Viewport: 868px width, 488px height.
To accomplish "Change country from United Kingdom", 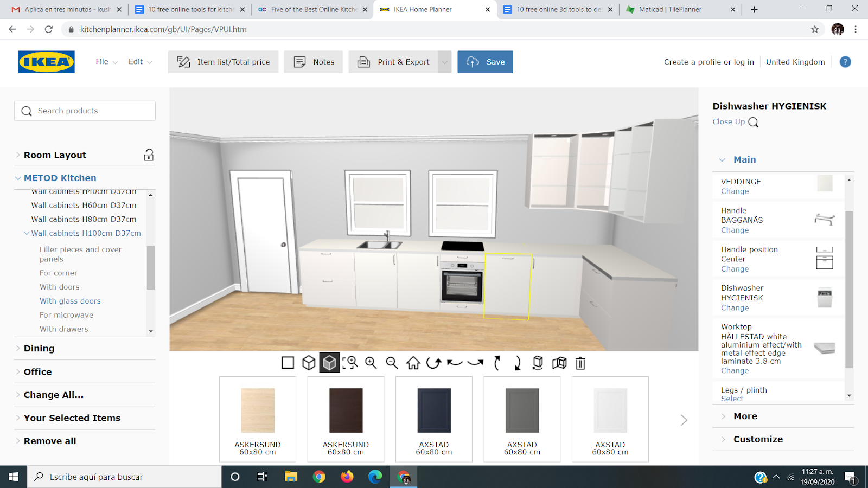I will pyautogui.click(x=795, y=62).
